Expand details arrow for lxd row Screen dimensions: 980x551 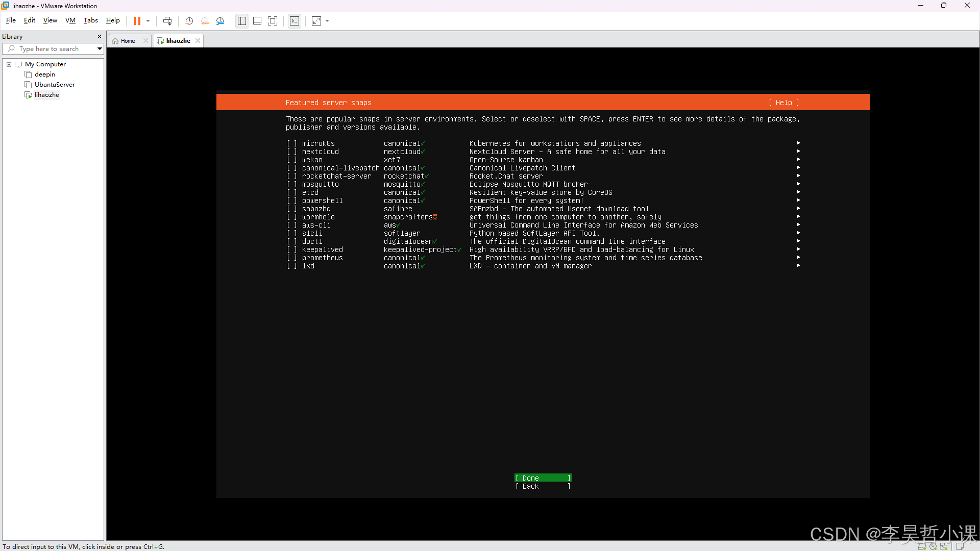point(798,265)
